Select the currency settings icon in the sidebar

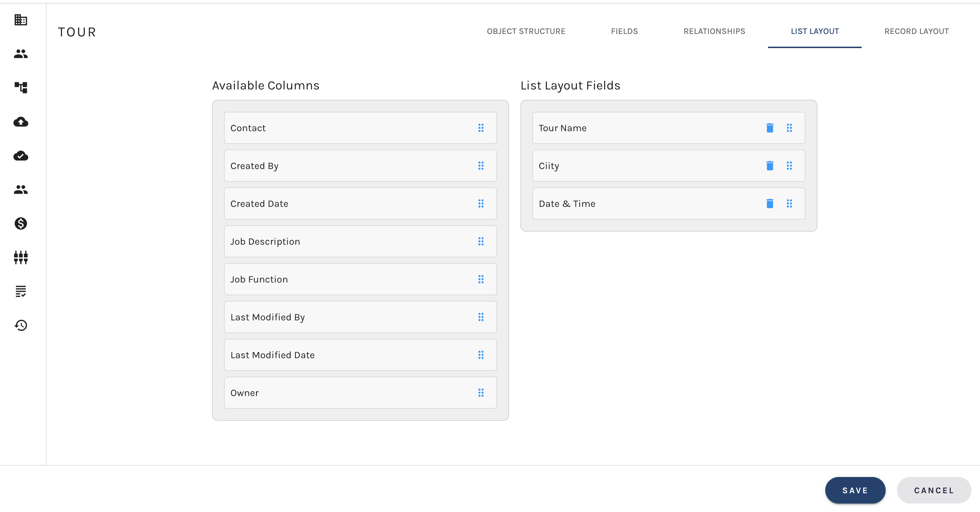(20, 224)
